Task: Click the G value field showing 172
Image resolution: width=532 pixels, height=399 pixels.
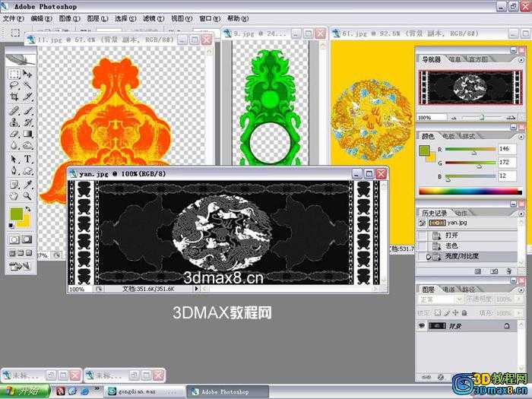Action: [x=507, y=162]
